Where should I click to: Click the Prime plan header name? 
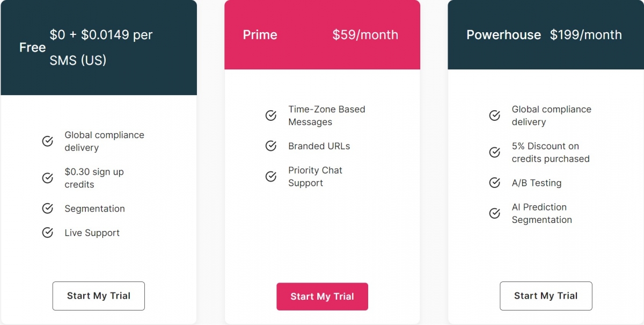260,35
